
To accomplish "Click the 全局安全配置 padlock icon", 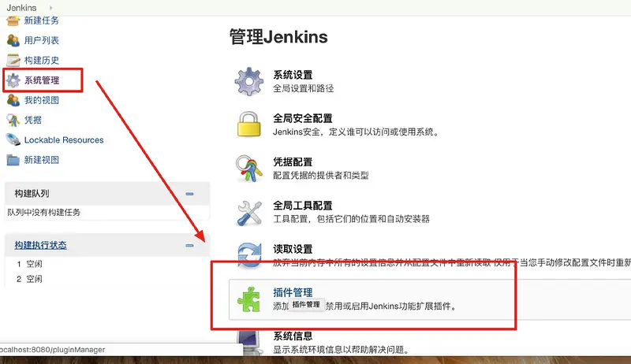I will [x=248, y=124].
